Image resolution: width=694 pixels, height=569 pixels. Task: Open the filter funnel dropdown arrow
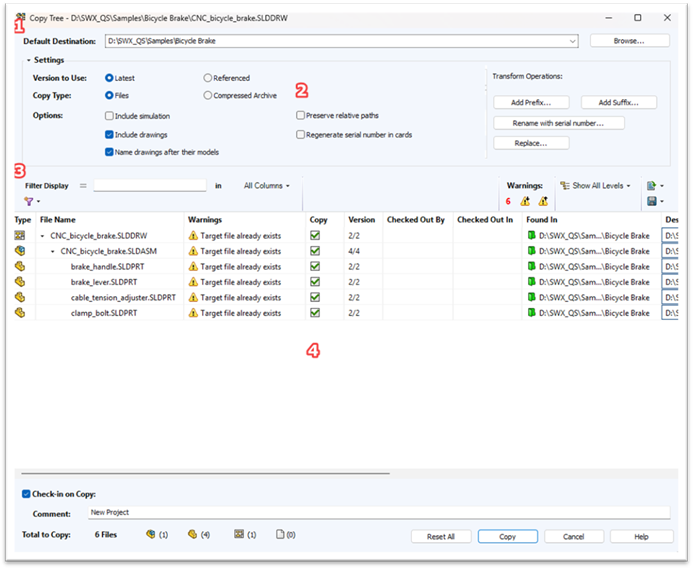(39, 202)
